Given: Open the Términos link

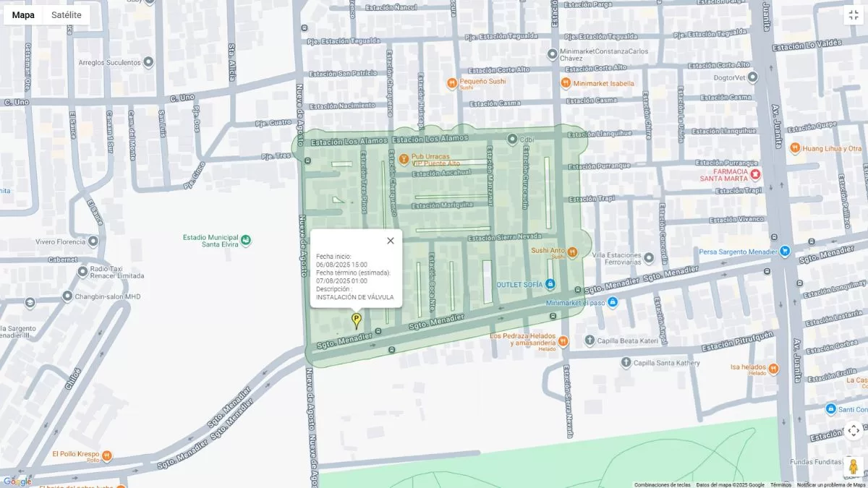Looking at the screenshot, I should (x=780, y=484).
